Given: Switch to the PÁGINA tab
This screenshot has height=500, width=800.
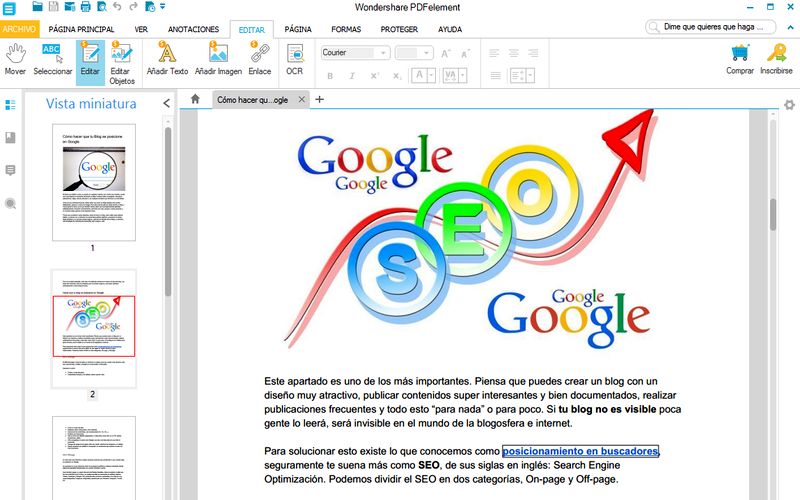Looking at the screenshot, I should click(x=298, y=29).
